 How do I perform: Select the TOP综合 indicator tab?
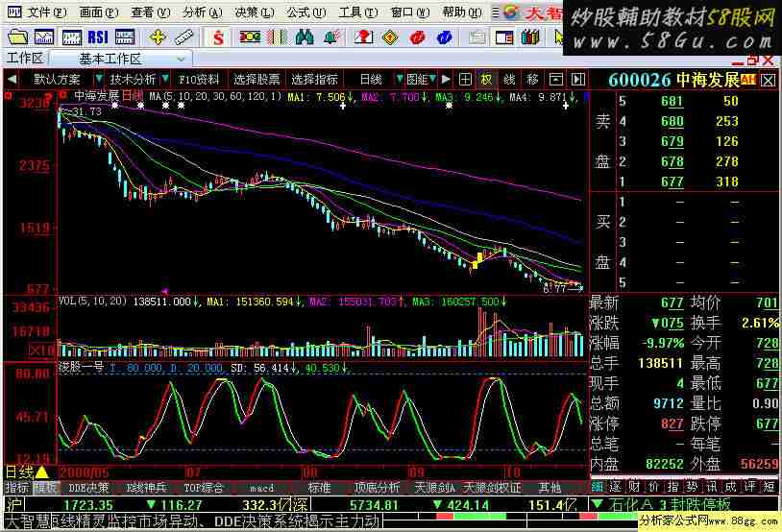[x=204, y=487]
